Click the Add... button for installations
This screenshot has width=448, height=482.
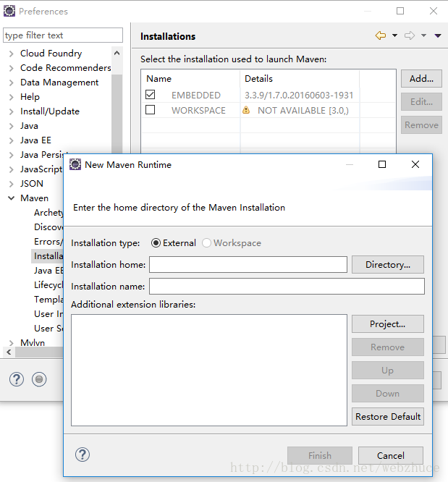click(421, 79)
